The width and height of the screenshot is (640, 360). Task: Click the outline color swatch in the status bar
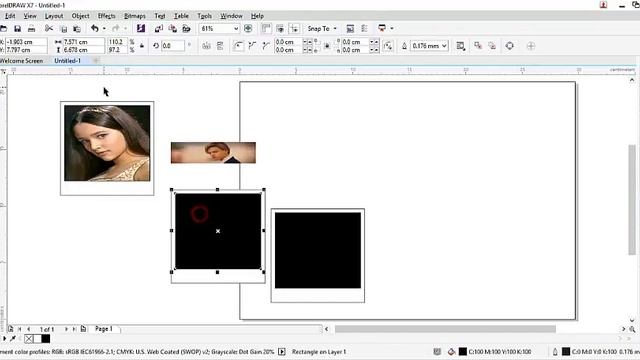tap(566, 351)
